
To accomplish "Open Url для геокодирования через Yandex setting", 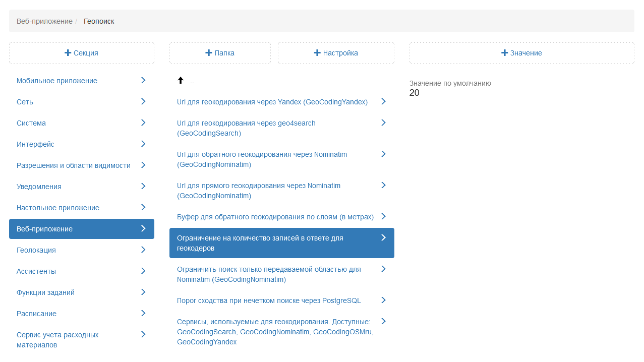I will [272, 102].
